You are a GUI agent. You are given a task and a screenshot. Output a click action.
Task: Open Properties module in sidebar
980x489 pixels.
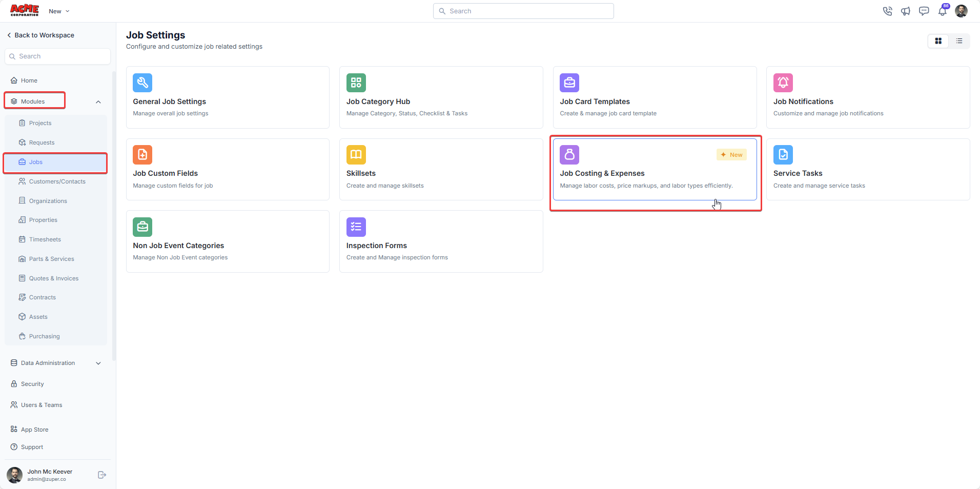(x=56, y=220)
